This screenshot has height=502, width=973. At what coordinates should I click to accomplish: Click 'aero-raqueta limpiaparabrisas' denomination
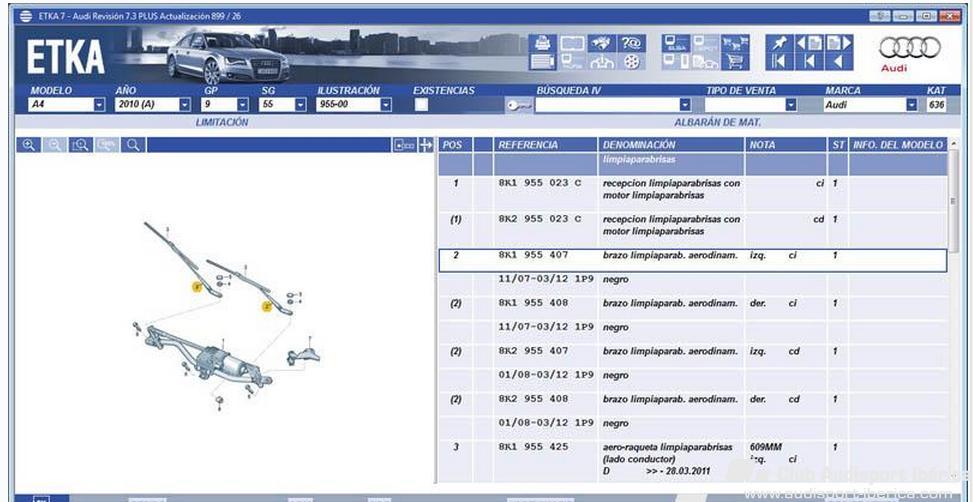click(x=668, y=447)
